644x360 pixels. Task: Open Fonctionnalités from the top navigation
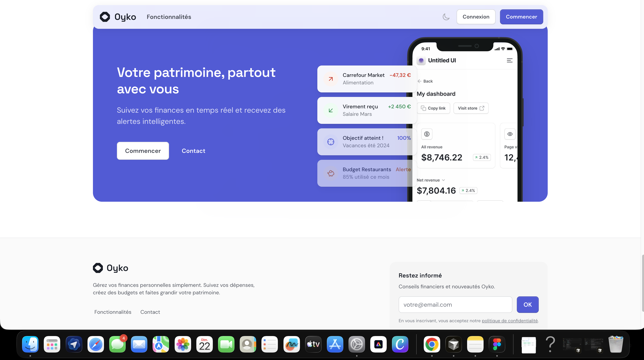coord(168,17)
